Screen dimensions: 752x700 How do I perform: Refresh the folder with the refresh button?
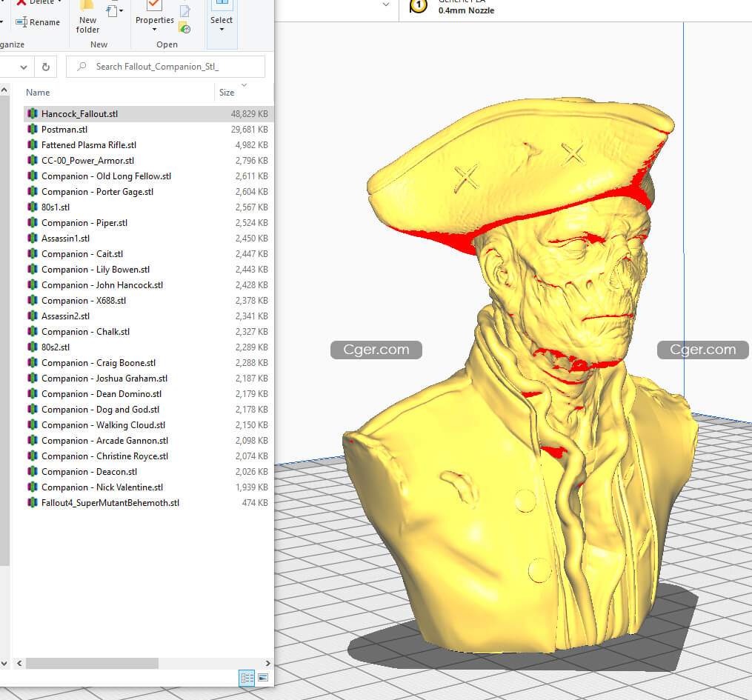pos(45,67)
